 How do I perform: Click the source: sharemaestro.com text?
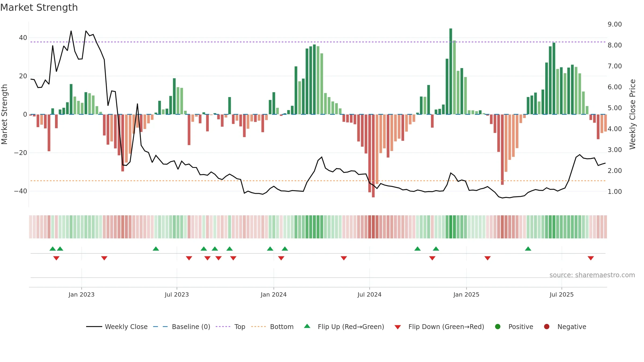[592, 275]
